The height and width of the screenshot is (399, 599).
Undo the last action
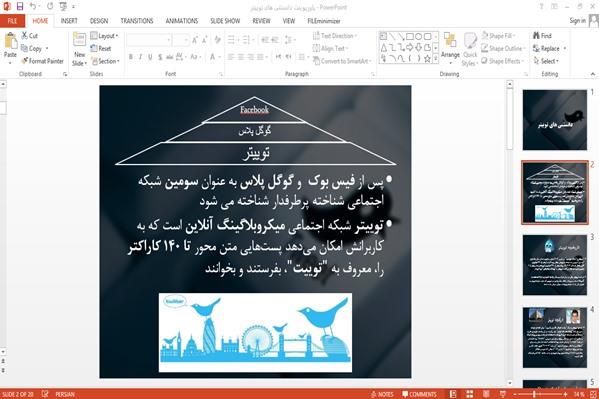click(33, 6)
